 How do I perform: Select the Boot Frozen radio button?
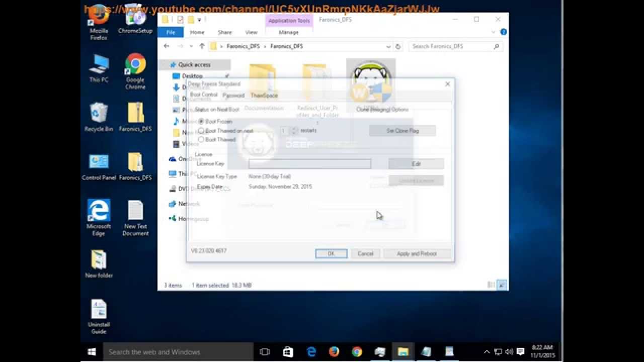pyautogui.click(x=201, y=121)
